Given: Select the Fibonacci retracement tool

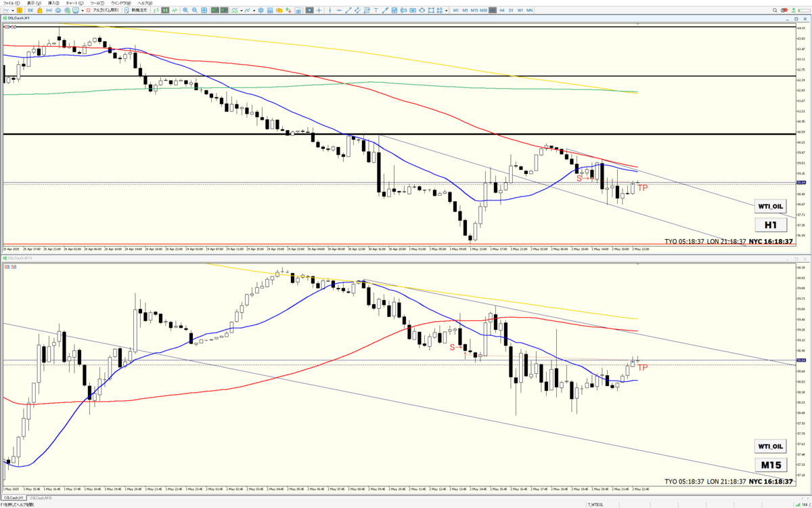Looking at the screenshot, I should tap(367, 10).
